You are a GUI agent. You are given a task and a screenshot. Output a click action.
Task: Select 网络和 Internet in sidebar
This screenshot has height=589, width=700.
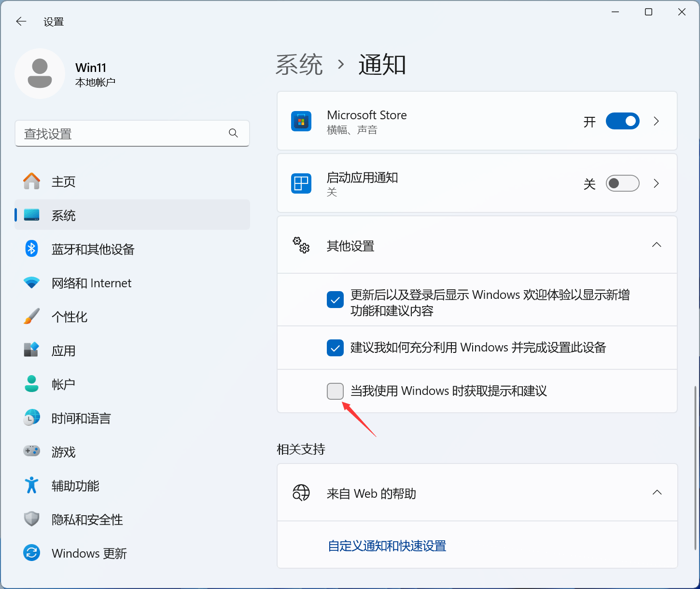click(x=91, y=283)
